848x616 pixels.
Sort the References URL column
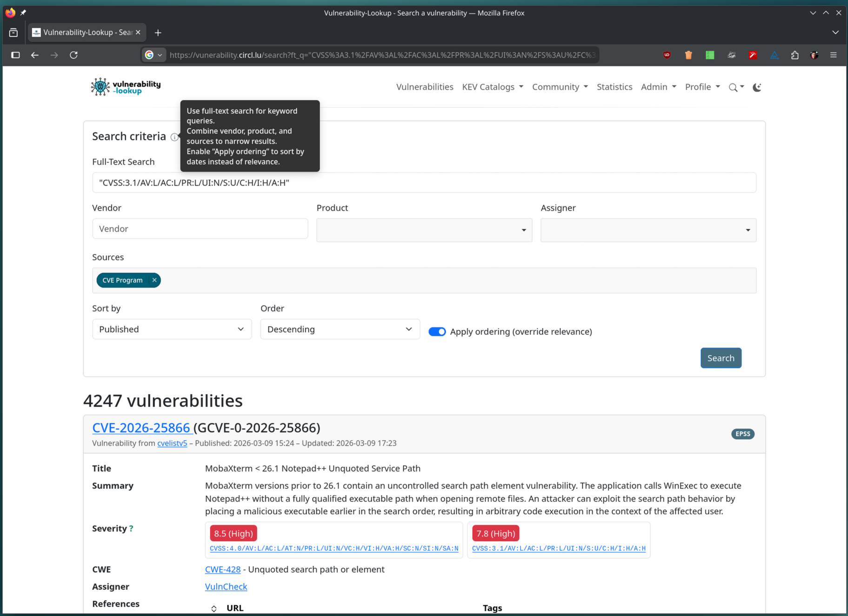214,608
